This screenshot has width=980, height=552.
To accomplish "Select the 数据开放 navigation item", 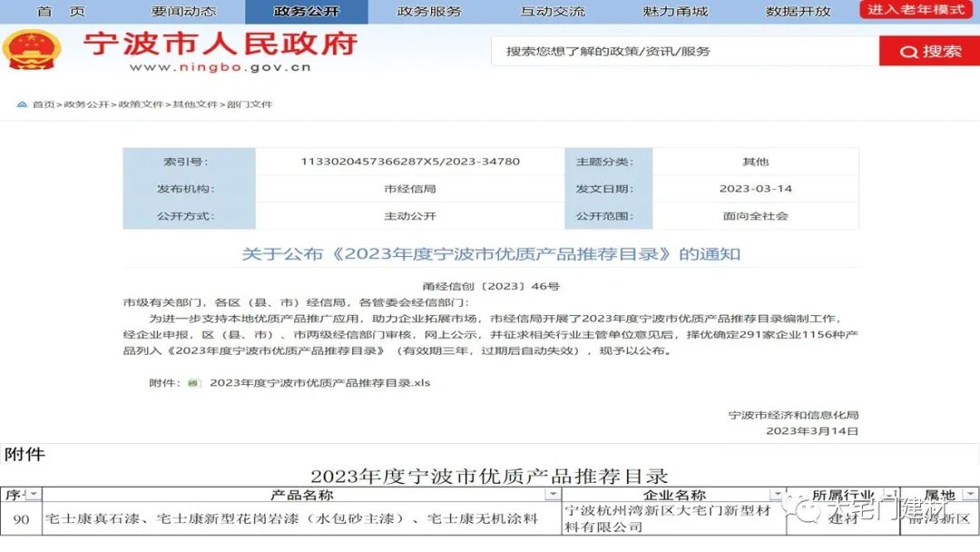I will pos(798,12).
